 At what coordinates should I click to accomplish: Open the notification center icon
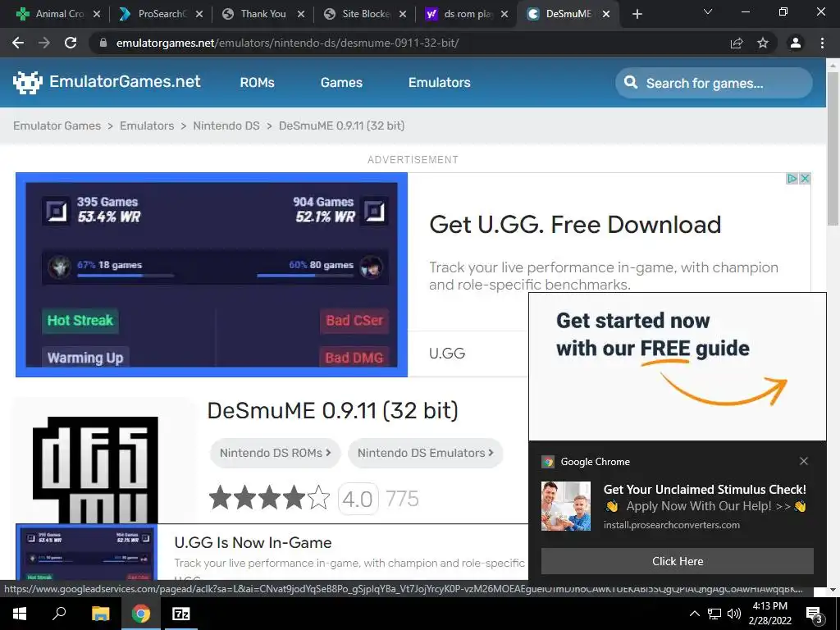coord(814,615)
